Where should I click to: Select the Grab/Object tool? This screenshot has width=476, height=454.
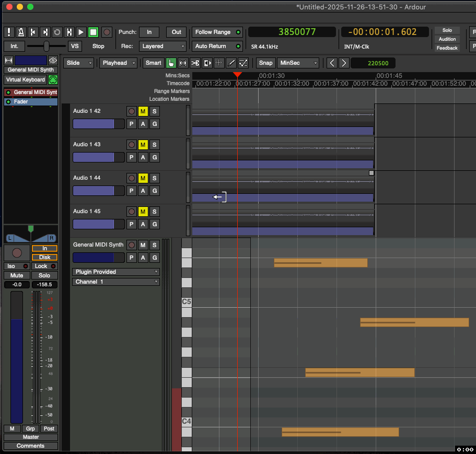coord(171,63)
